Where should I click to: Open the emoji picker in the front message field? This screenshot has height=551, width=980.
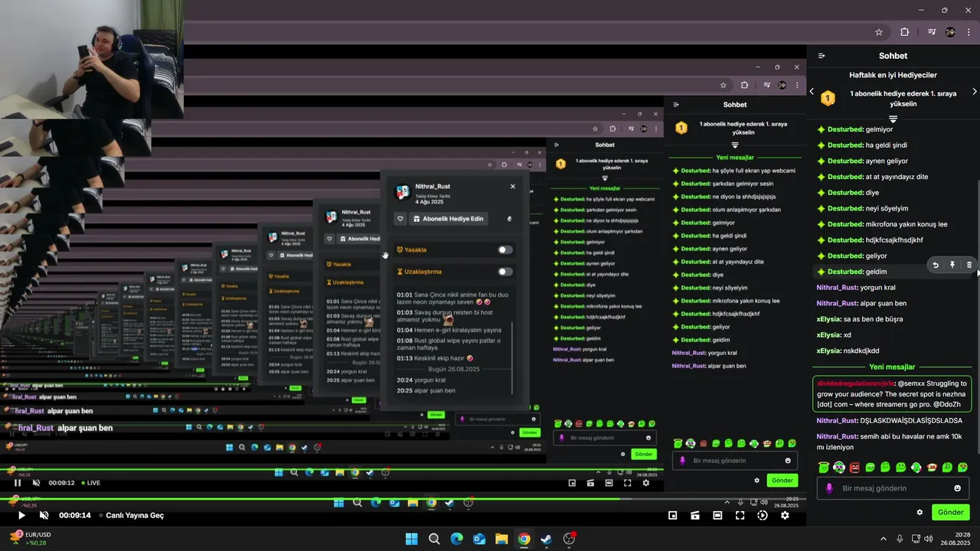(957, 488)
